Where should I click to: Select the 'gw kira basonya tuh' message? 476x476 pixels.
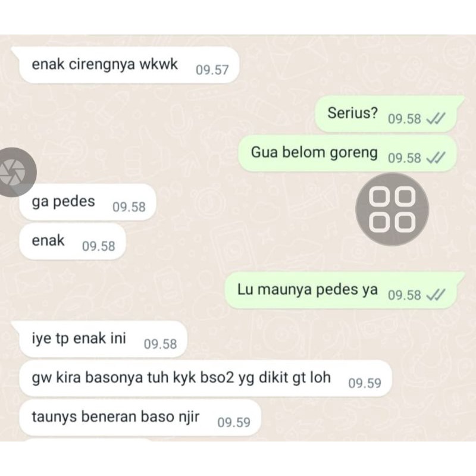[x=205, y=378]
